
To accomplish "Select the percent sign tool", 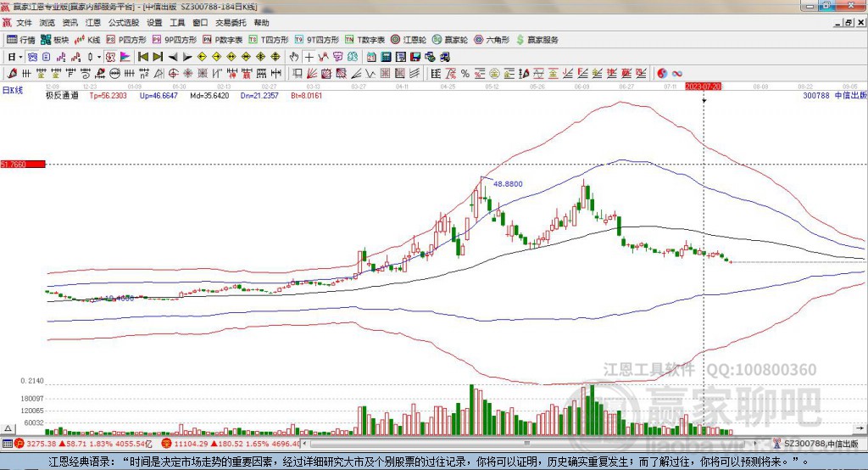I will click(465, 73).
